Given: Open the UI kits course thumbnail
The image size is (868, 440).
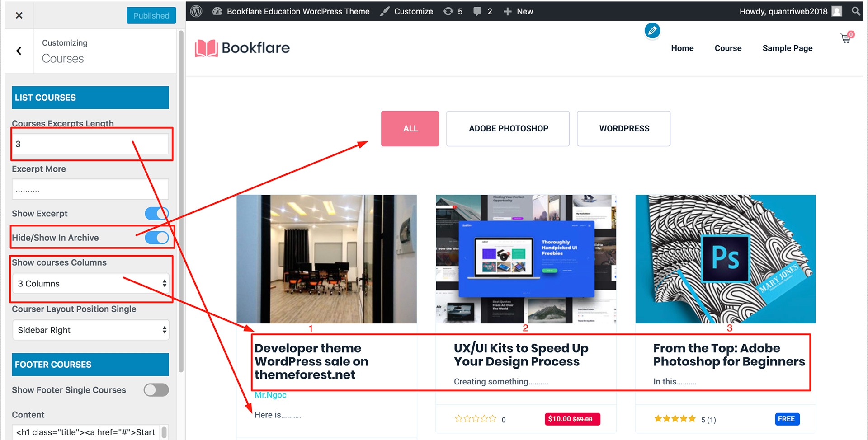Looking at the screenshot, I should [x=526, y=259].
